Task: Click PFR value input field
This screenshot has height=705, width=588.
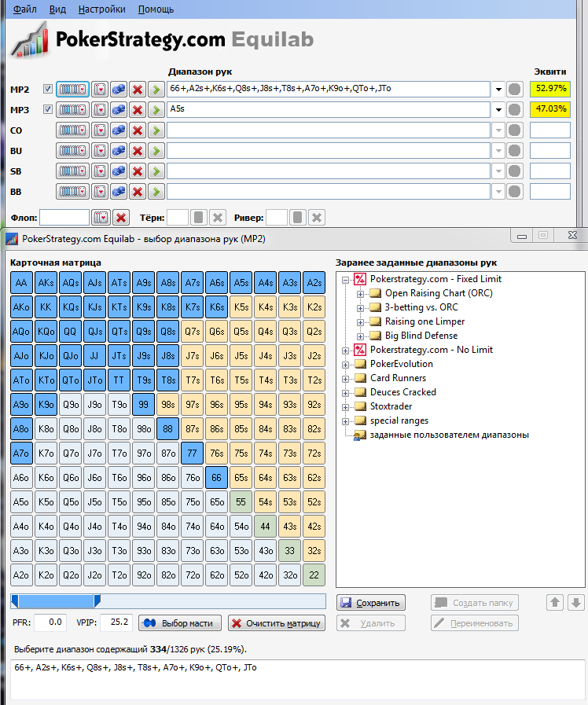Action: pos(50,622)
